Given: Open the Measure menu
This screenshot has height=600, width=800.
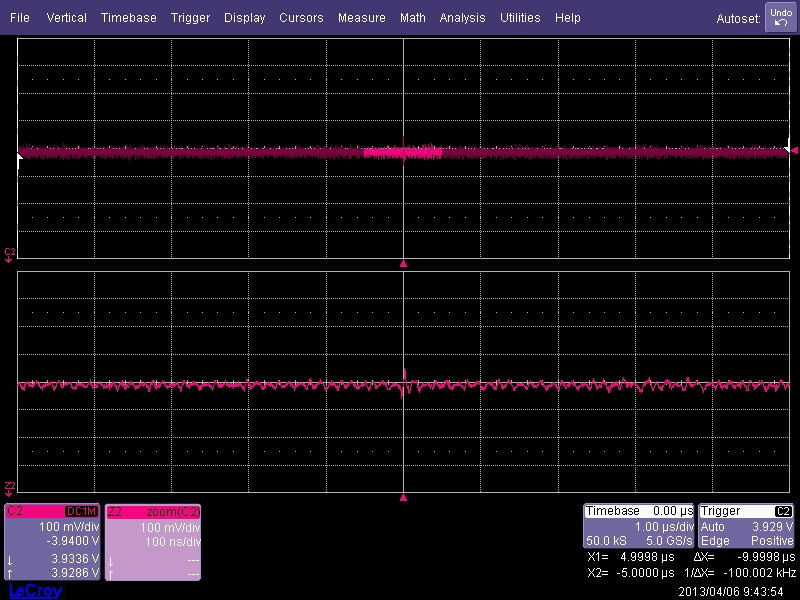Looking at the screenshot, I should (361, 18).
